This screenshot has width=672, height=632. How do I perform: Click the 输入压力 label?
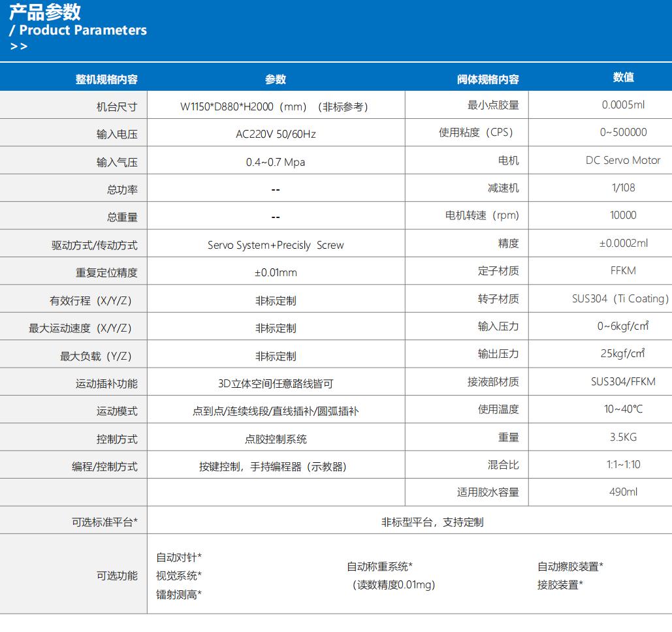click(x=498, y=326)
